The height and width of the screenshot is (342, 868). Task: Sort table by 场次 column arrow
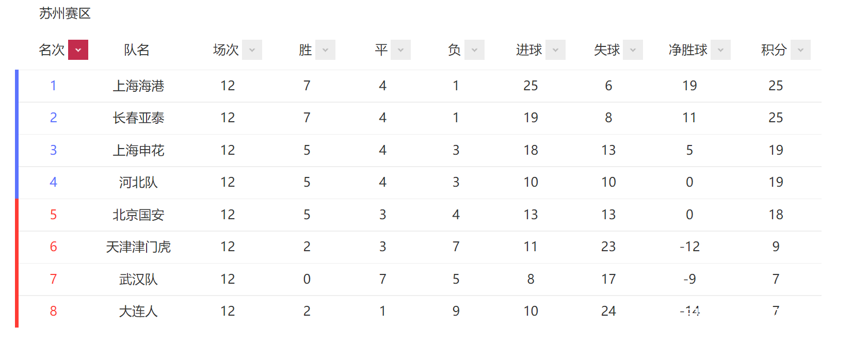(x=252, y=50)
